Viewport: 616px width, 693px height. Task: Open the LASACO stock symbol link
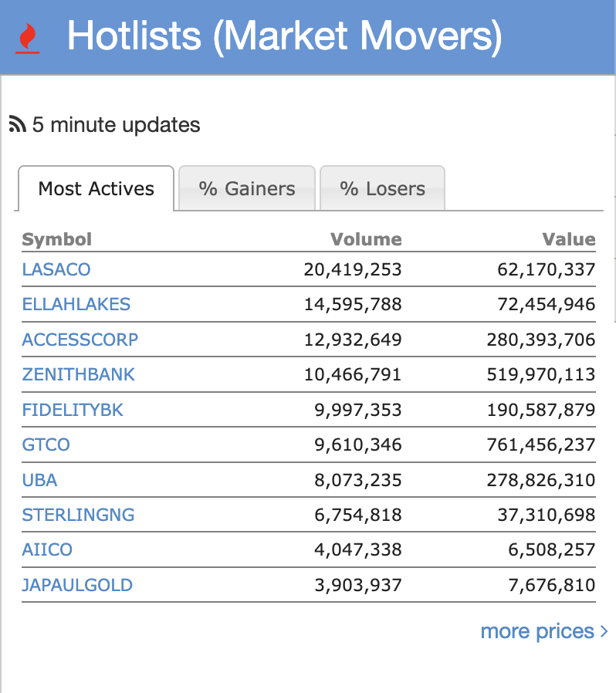click(x=56, y=269)
